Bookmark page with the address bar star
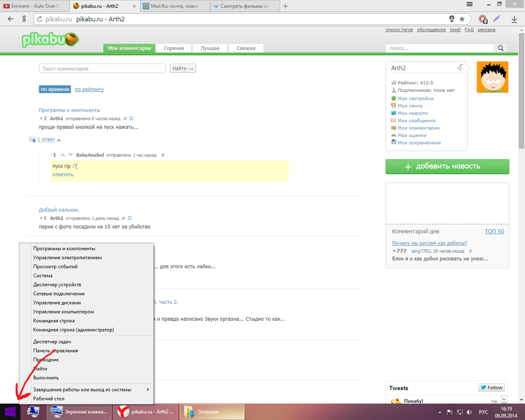This screenshot has height=420, width=525. click(x=462, y=19)
